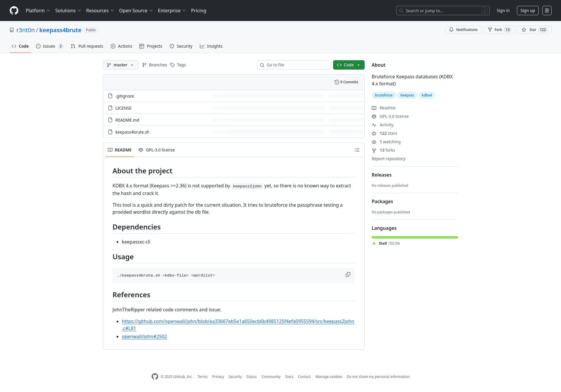Image resolution: width=561 pixels, height=392 pixels.
Task: Expand the Platform menu
Action: click(x=38, y=11)
